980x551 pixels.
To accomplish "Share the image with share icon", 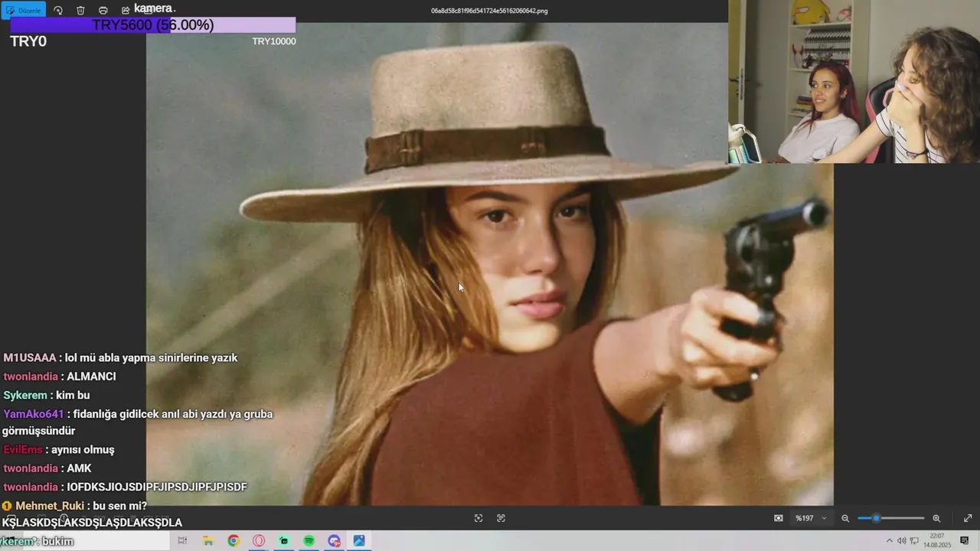I will [126, 10].
